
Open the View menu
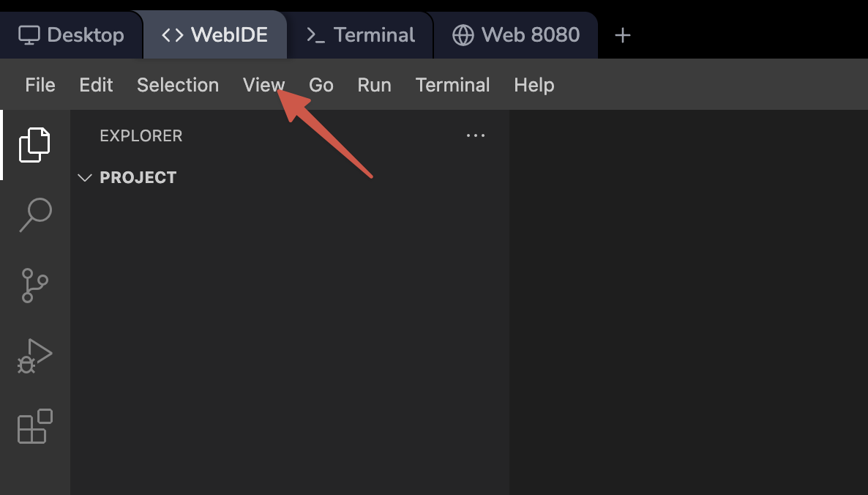click(263, 84)
